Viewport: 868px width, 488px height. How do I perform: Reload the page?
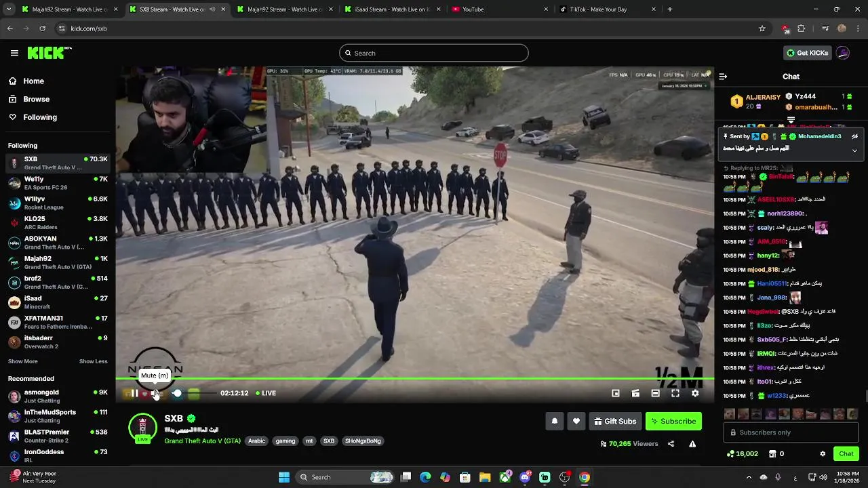pos(42,28)
